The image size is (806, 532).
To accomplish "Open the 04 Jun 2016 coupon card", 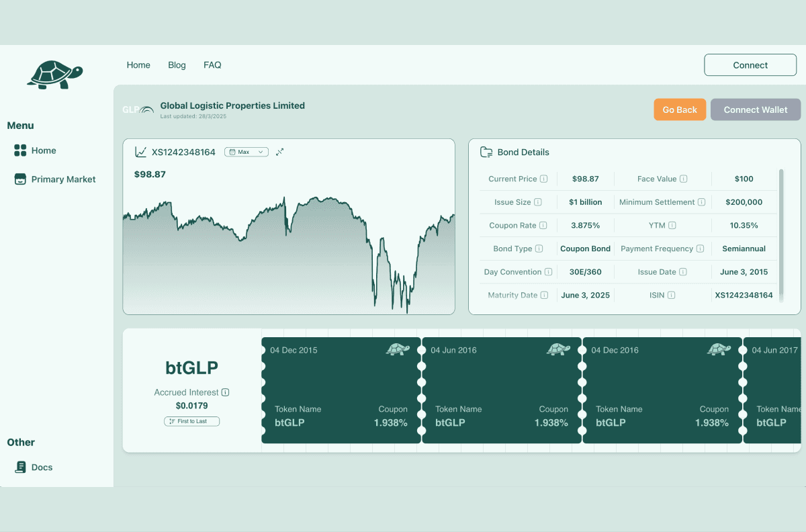I will [502, 390].
